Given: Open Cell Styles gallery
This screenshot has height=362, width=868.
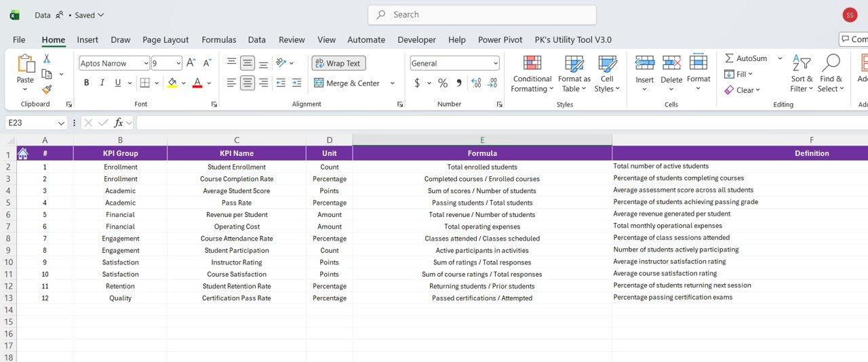Looking at the screenshot, I should point(607,74).
